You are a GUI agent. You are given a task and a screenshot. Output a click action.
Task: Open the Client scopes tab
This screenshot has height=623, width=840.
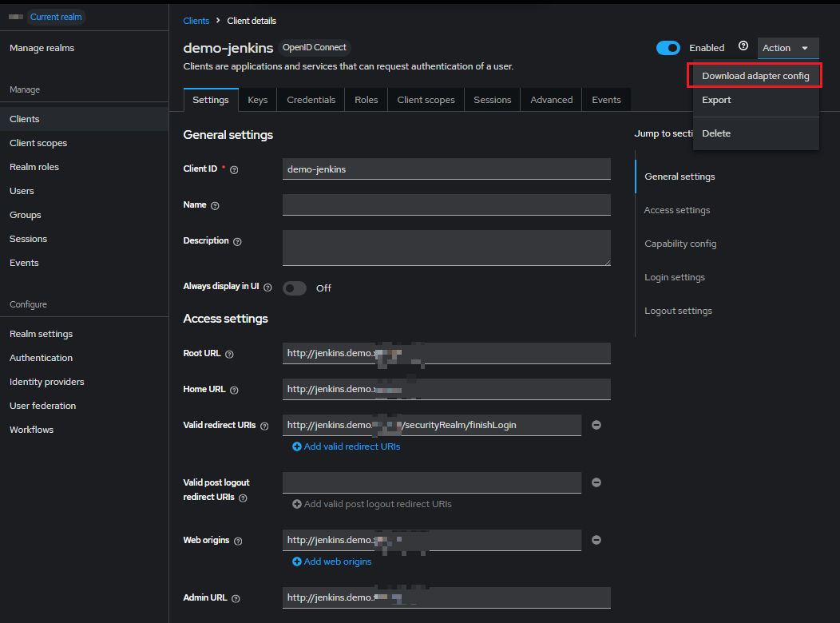[x=426, y=100]
